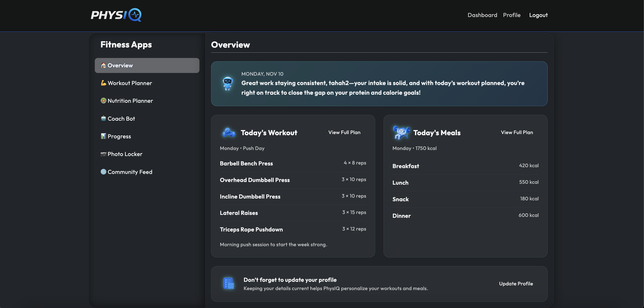Click the clipboard icon in the profile reminder
644x308 pixels.
[x=229, y=283]
